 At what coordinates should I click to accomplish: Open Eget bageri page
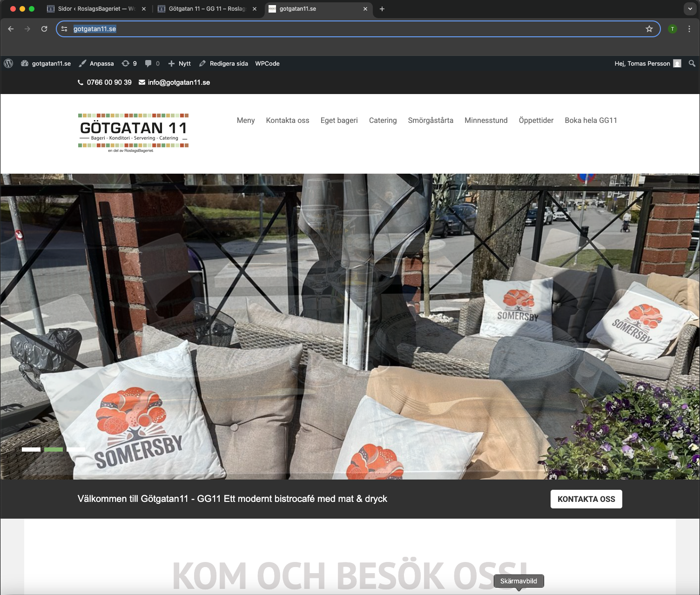pyautogui.click(x=339, y=120)
